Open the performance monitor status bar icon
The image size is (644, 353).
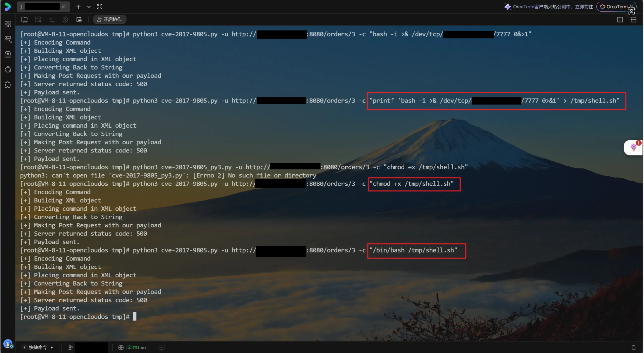pyautogui.click(x=162, y=347)
